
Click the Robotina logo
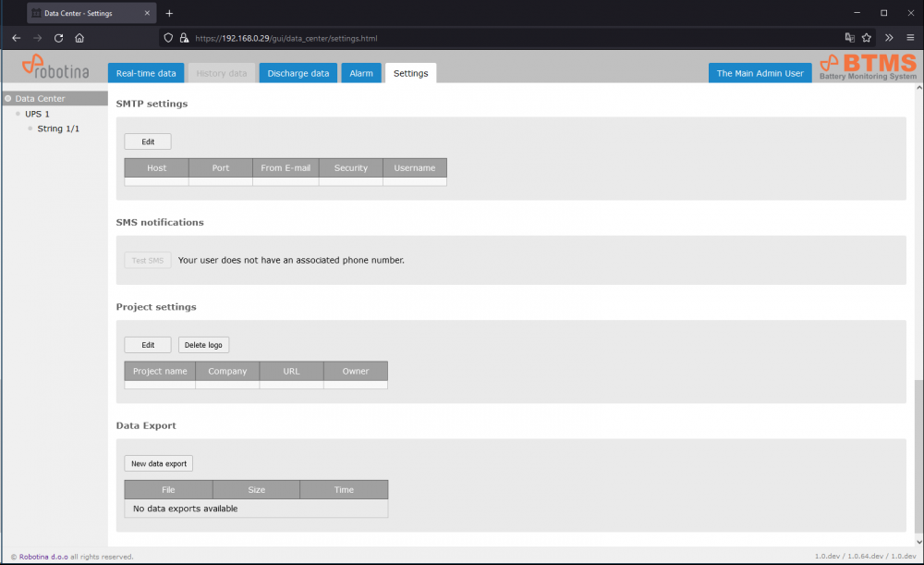tap(55, 67)
